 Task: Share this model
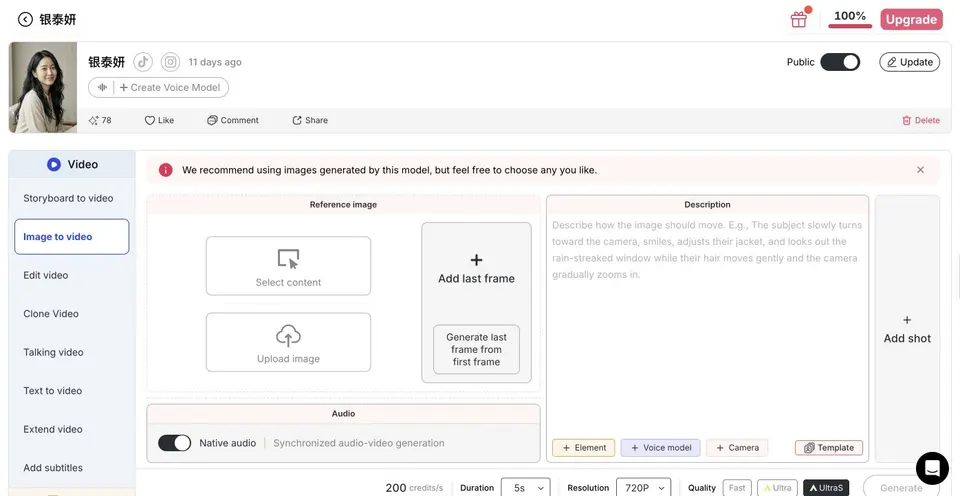[x=310, y=120]
